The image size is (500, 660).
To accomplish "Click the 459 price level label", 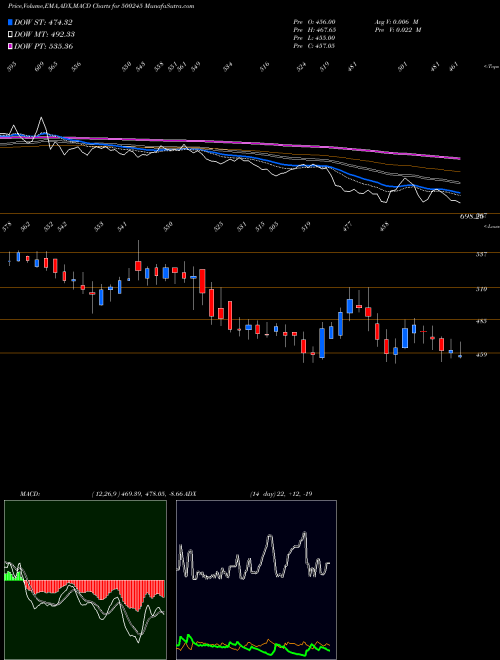I will (x=481, y=354).
